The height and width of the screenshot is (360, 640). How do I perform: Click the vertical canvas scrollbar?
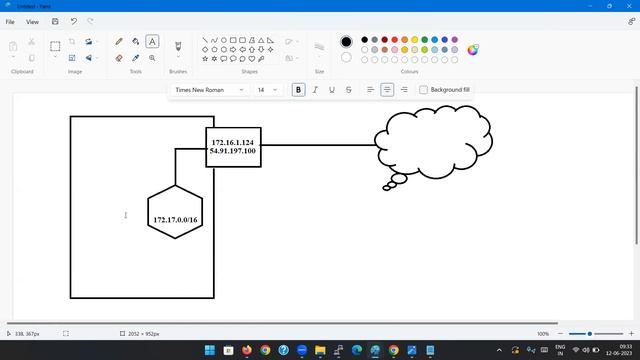tap(636, 166)
